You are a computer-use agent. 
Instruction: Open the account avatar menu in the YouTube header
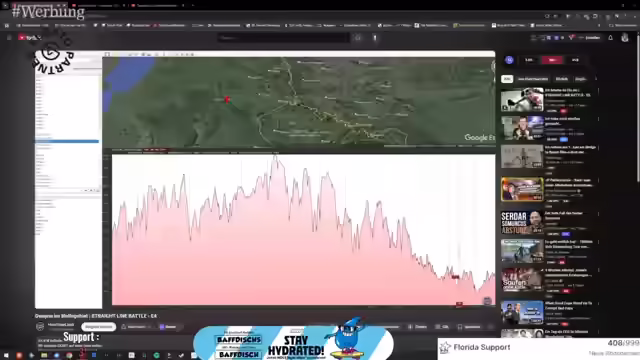[625, 38]
